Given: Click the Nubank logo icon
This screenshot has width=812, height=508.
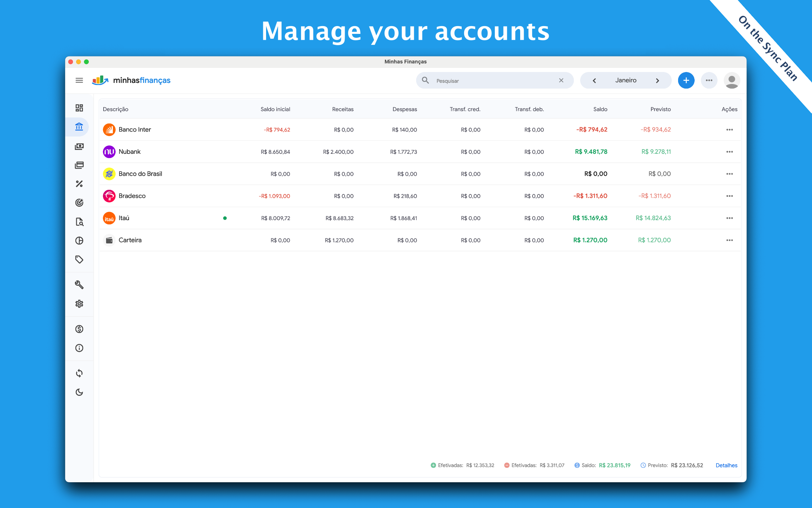Looking at the screenshot, I should (109, 152).
